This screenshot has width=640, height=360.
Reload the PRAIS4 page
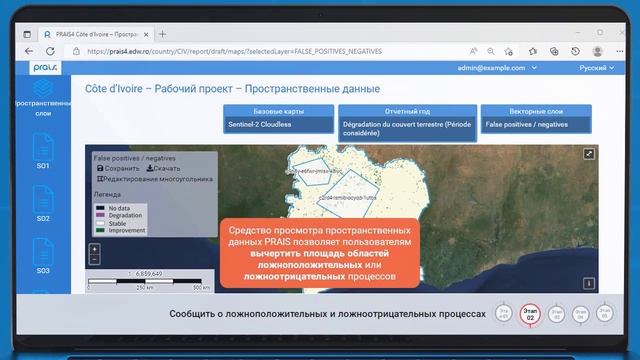pos(50,51)
